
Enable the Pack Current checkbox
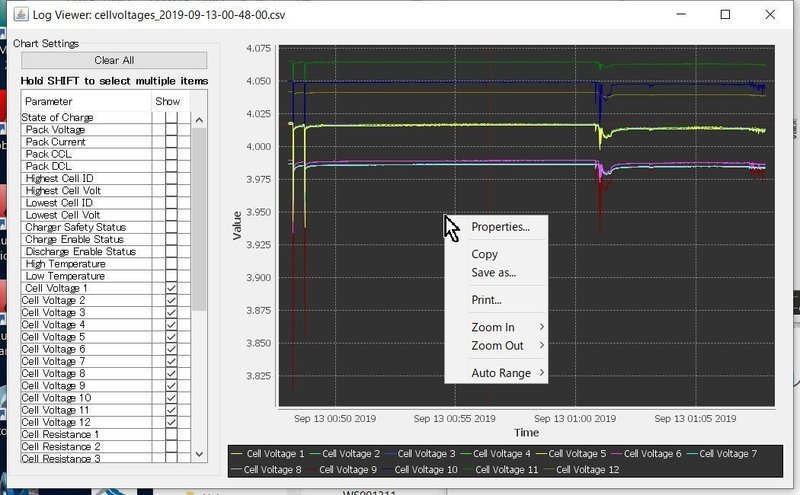click(171, 142)
